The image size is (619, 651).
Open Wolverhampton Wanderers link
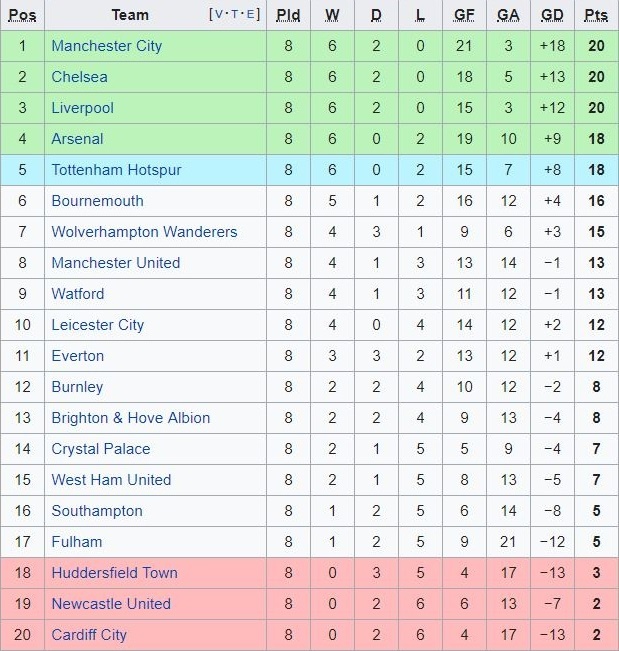(144, 232)
